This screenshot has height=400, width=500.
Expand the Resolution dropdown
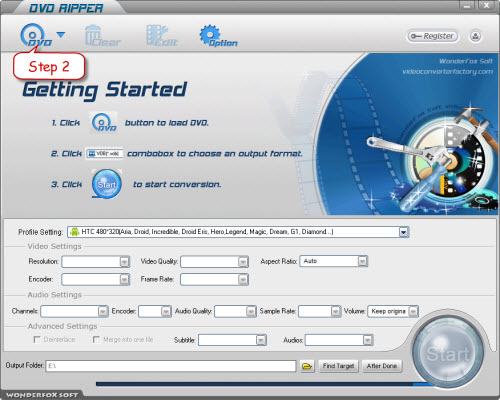click(x=124, y=262)
